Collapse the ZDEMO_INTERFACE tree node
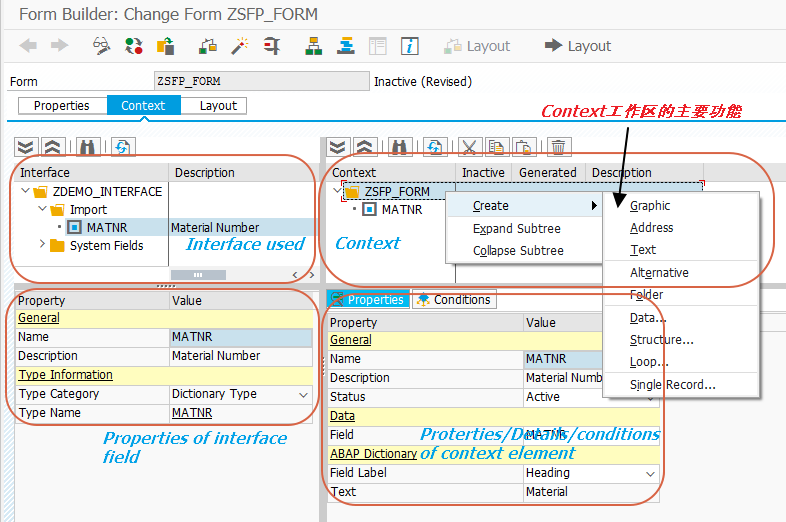 pyautogui.click(x=25, y=191)
